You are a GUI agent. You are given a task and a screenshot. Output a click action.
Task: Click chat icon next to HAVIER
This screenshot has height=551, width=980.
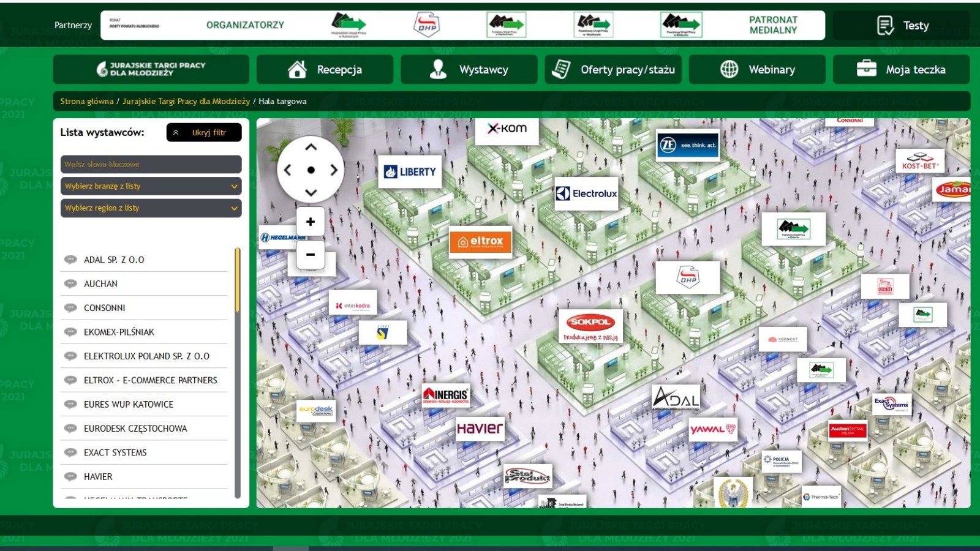[70, 476]
